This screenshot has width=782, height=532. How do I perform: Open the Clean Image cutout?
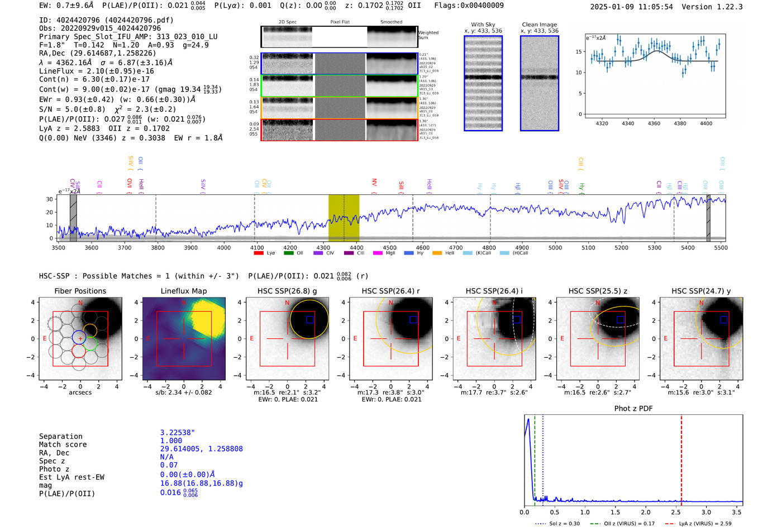click(x=540, y=83)
